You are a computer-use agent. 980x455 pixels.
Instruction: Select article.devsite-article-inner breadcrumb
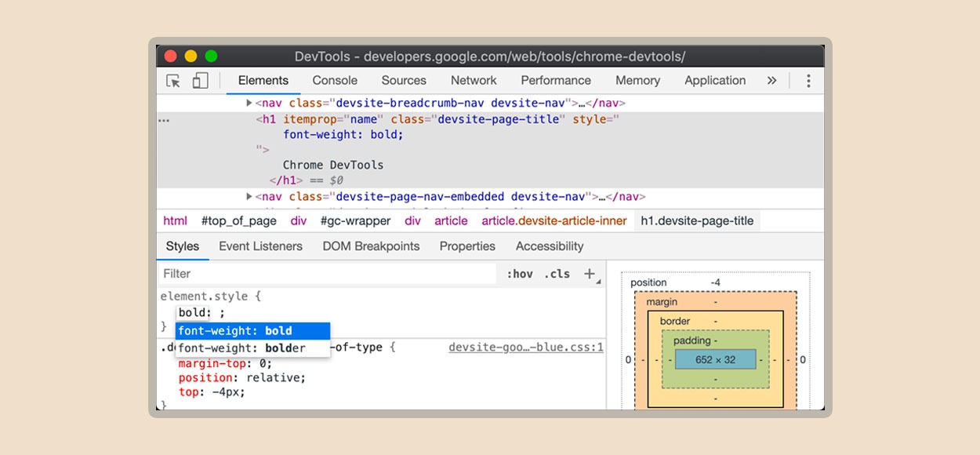tap(554, 221)
